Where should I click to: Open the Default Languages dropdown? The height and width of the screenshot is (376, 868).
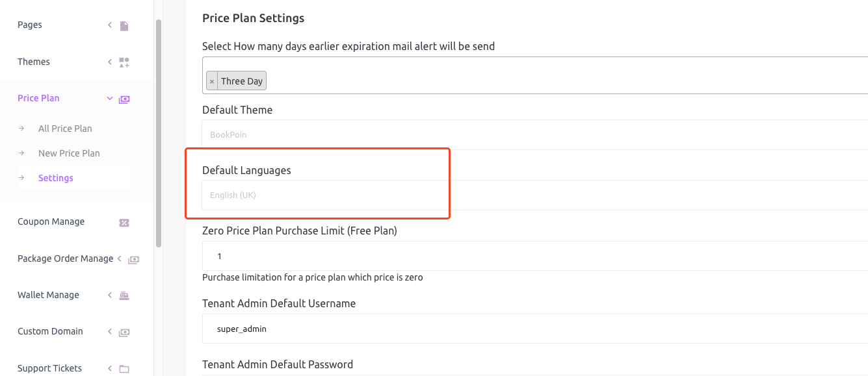534,195
